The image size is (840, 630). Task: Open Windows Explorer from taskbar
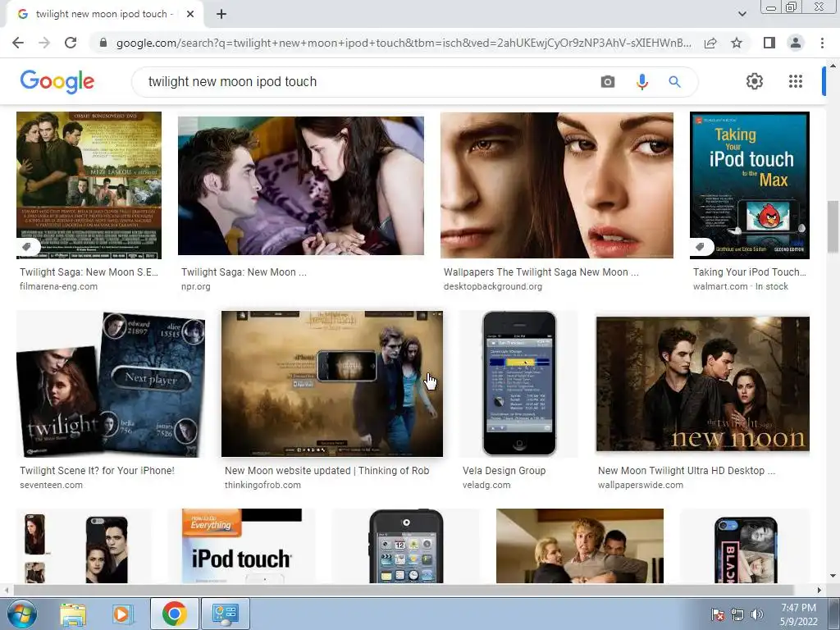tap(73, 614)
